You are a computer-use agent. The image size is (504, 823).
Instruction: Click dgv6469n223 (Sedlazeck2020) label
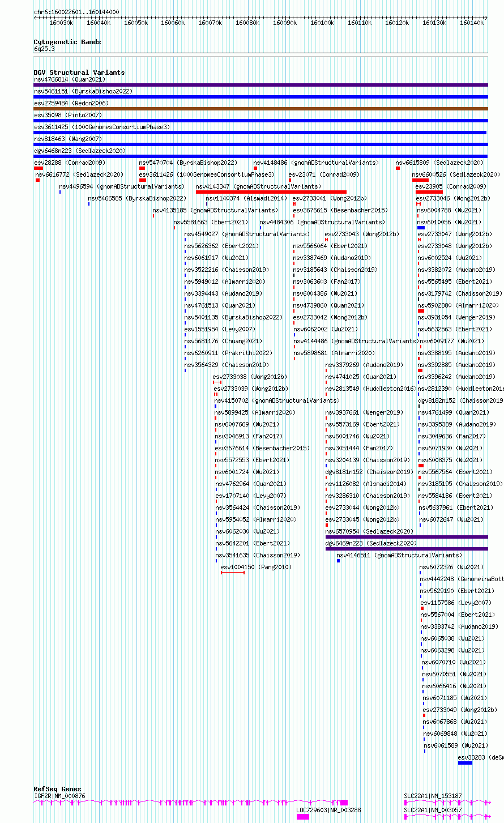pos(371,543)
